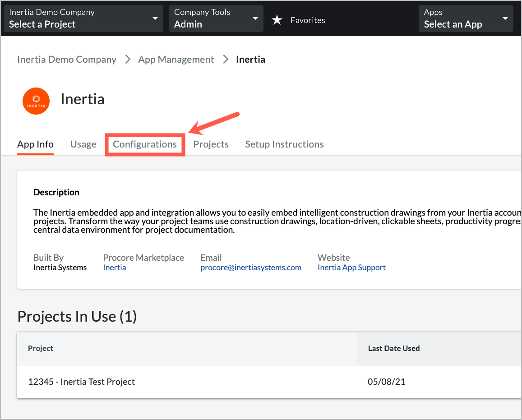Open the Inertia App Support website link
Screen dimensions: 522x420
351,268
